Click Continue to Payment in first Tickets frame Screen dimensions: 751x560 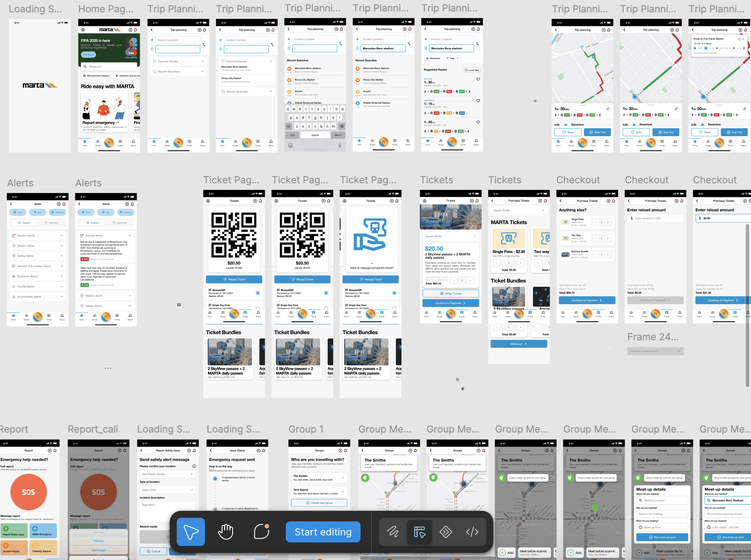pos(451,303)
